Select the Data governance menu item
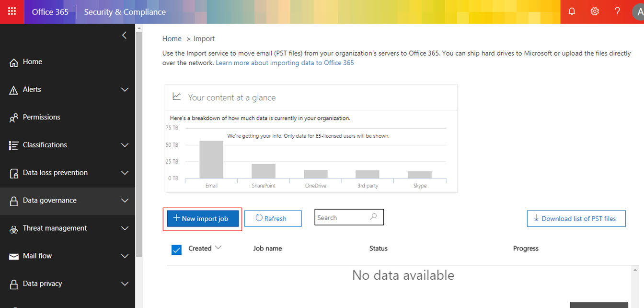Image resolution: width=644 pixels, height=308 pixels. [68, 201]
